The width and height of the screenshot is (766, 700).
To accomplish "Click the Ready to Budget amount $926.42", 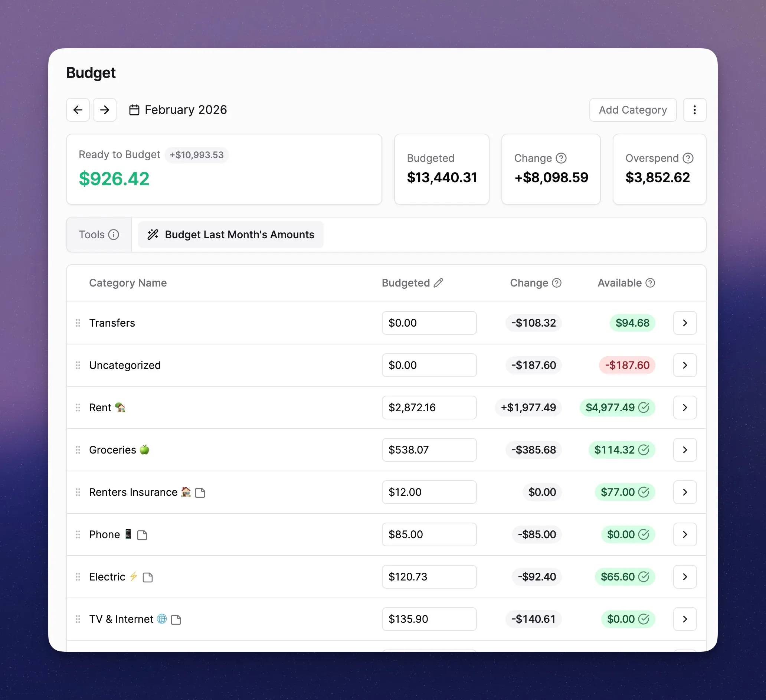I will pos(114,179).
